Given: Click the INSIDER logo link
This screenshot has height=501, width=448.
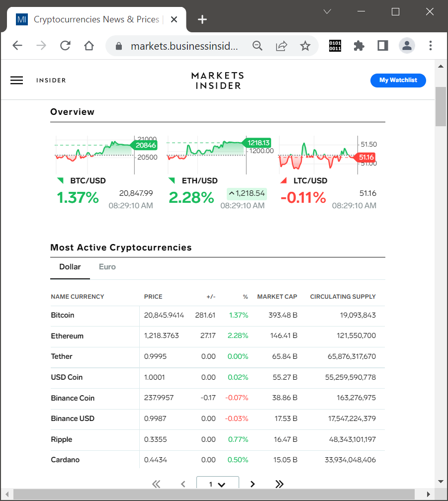Looking at the screenshot, I should pyautogui.click(x=51, y=80).
